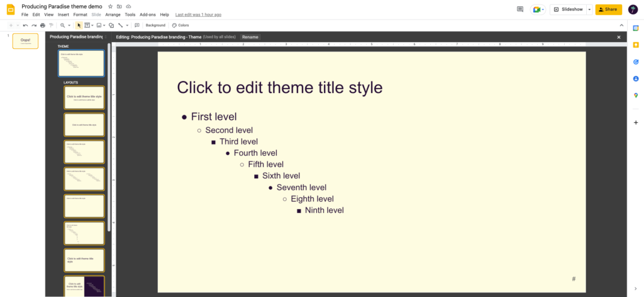Viewport: 644px width, 297px height.
Task: Open Google Tasks side panel
Action: point(636,62)
